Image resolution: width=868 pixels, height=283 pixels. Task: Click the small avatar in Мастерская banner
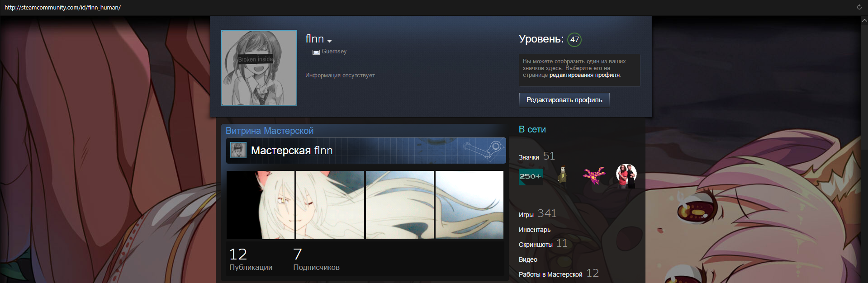[238, 150]
